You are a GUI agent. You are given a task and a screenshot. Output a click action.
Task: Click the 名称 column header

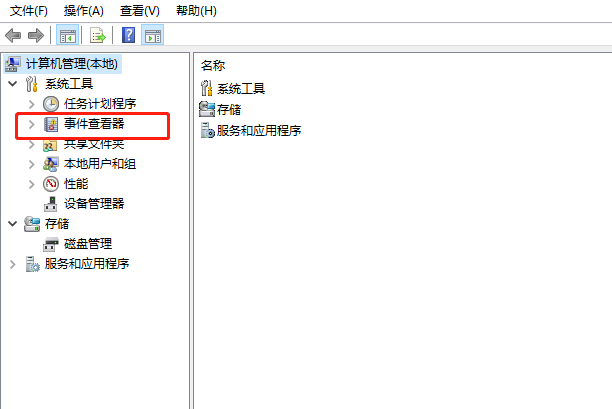[x=213, y=66]
